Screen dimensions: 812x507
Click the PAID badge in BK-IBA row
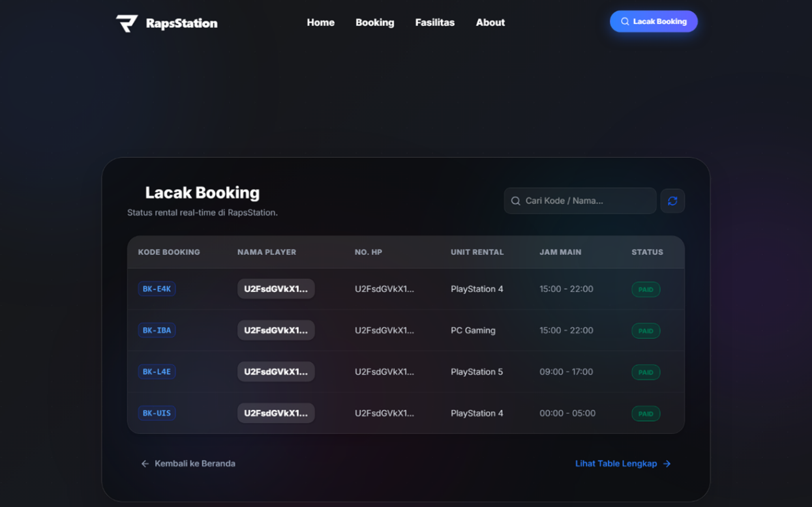(x=646, y=331)
